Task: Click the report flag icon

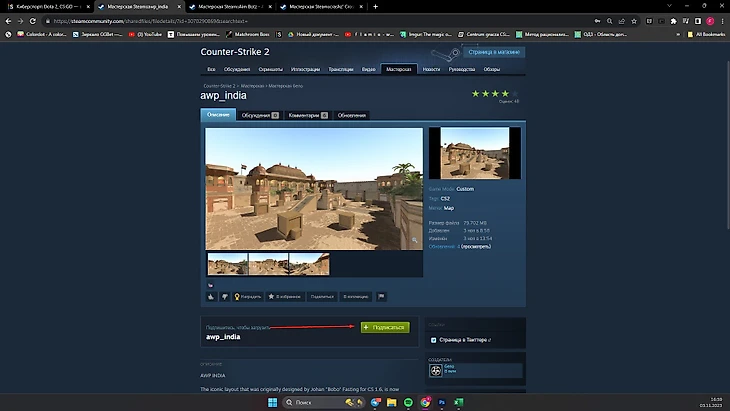Action: 381,297
